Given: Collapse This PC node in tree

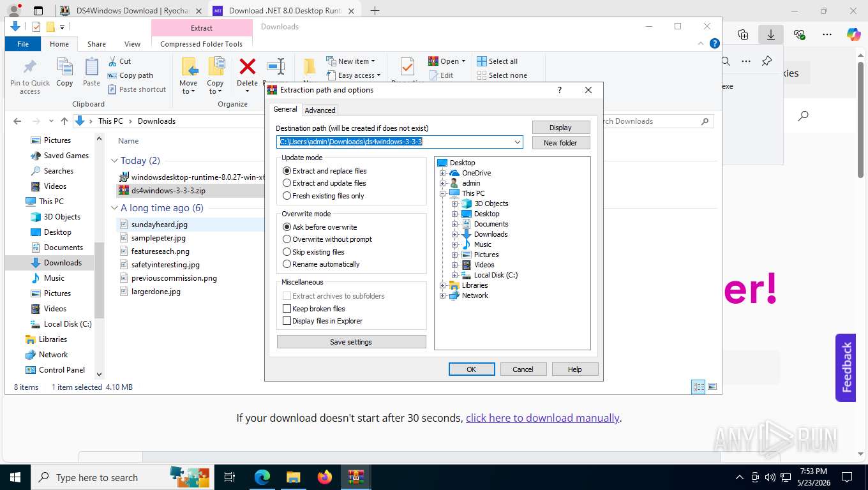Looking at the screenshot, I should click(x=442, y=193).
